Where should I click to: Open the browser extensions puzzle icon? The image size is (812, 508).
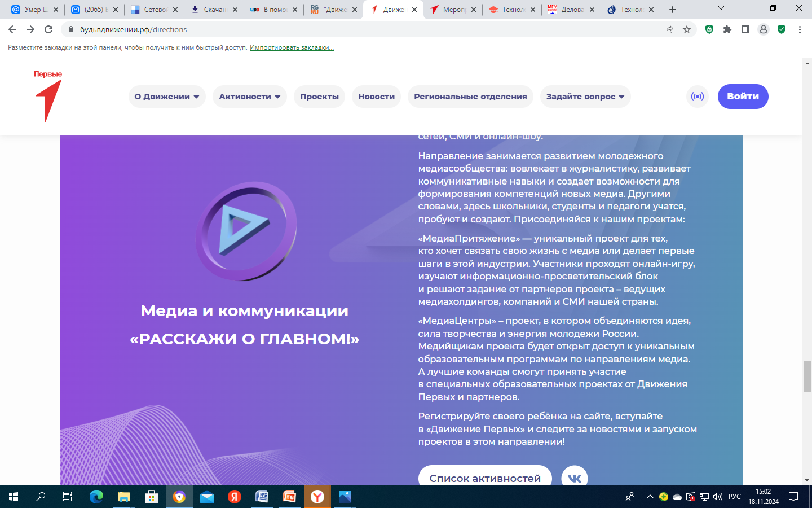click(x=727, y=29)
